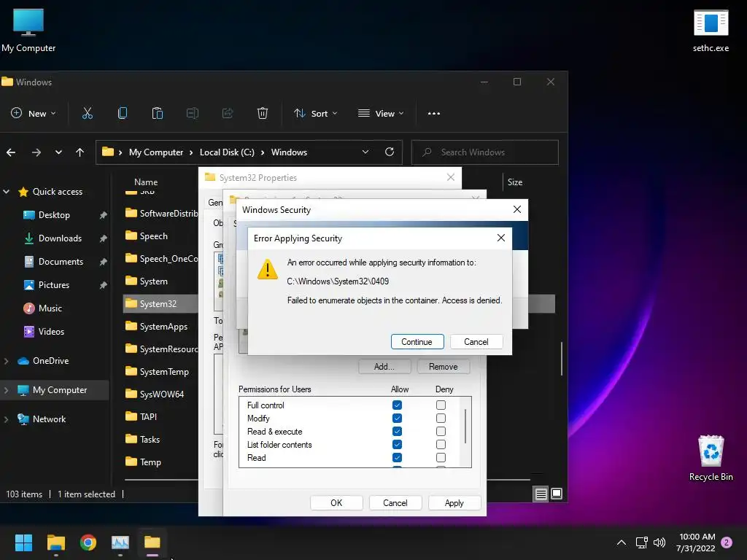Check Deny for Modify
This screenshot has height=560, width=747.
point(441,418)
